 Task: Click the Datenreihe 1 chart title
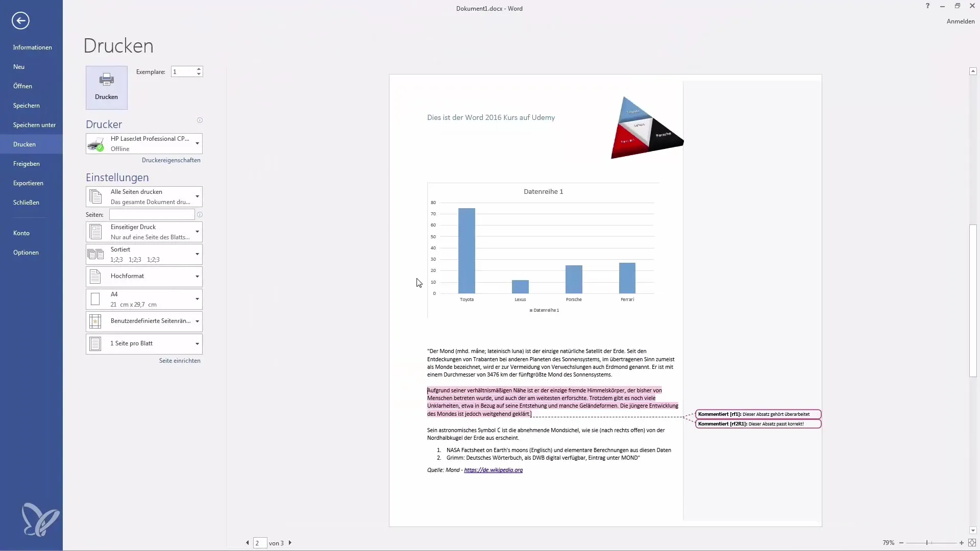tap(543, 192)
